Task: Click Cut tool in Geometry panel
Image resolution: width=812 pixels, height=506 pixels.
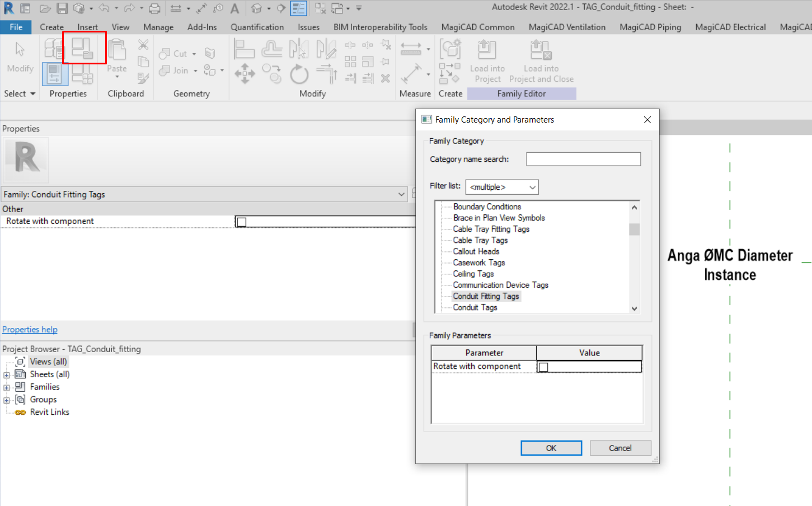Action: click(x=175, y=53)
